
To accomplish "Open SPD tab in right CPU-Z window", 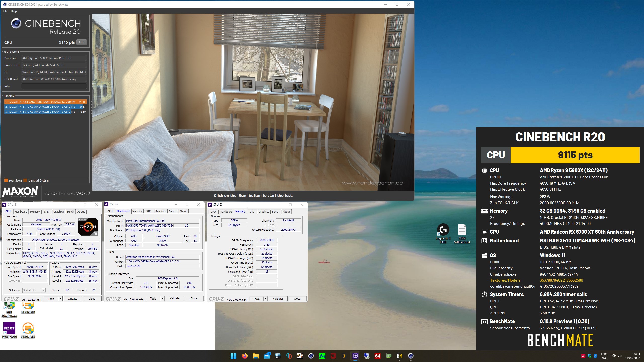I will click(252, 212).
